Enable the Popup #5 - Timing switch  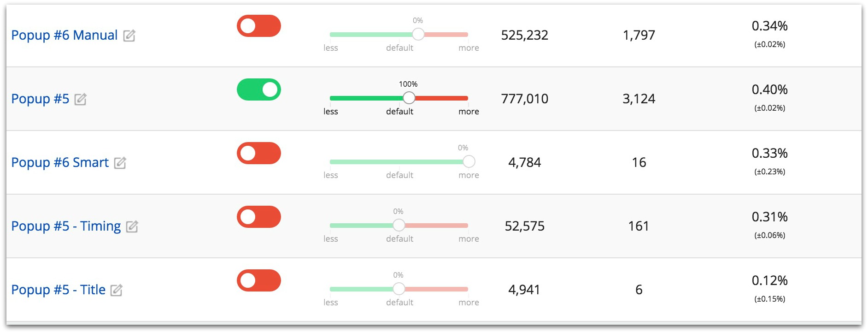258,217
